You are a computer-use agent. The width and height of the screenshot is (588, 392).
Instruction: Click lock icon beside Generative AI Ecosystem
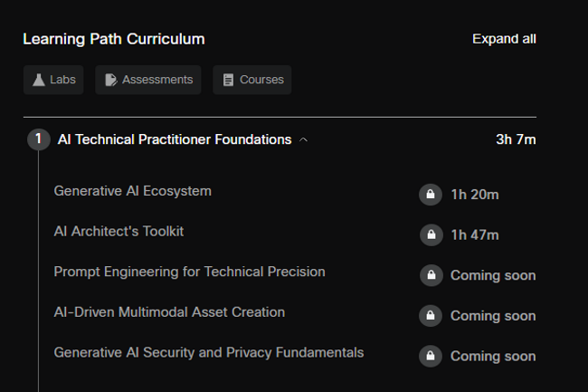point(431,195)
